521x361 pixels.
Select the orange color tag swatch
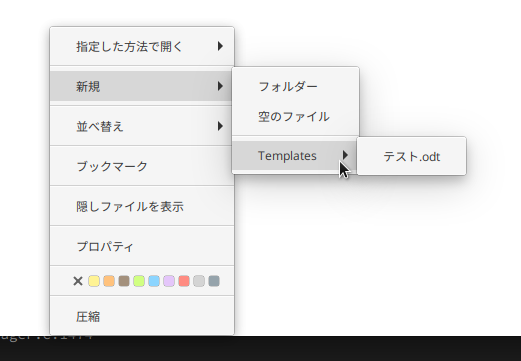109,281
